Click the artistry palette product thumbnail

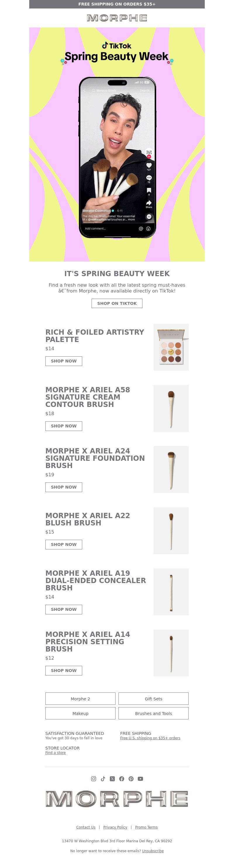171,347
